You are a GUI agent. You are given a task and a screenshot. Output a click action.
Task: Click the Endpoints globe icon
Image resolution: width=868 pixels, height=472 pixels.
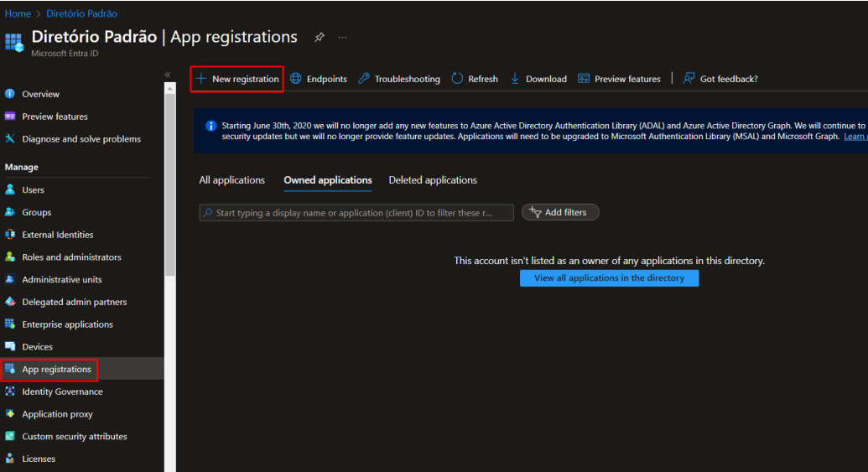(296, 79)
